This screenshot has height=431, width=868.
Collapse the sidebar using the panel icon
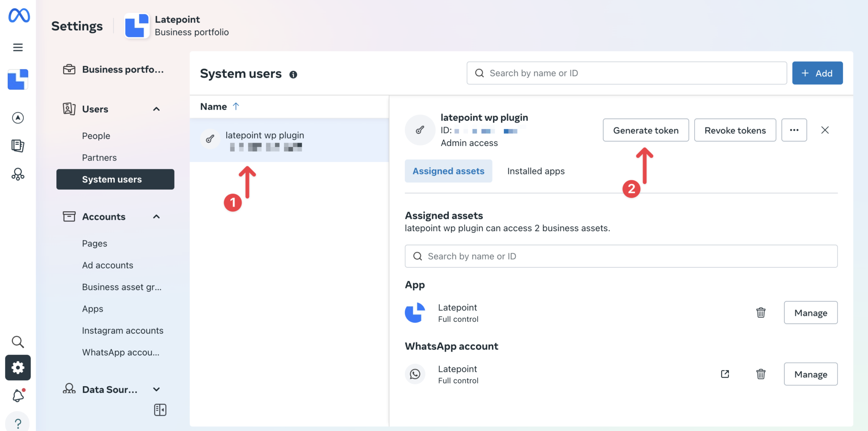click(160, 409)
